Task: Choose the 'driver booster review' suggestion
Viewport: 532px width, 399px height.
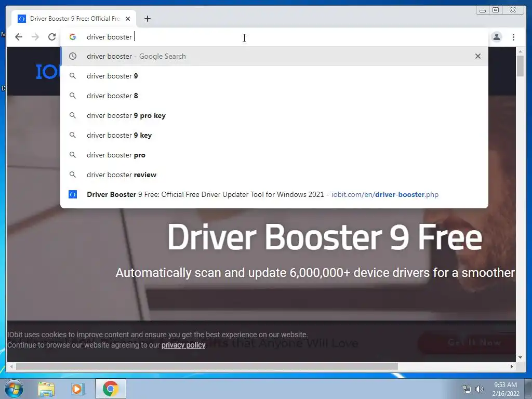Action: 274,175
